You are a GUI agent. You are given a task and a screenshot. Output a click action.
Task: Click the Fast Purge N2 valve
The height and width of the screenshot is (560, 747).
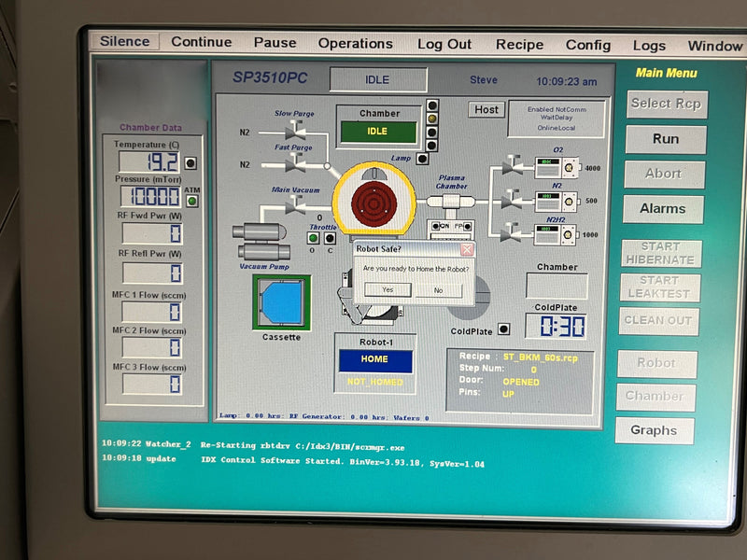click(x=294, y=164)
